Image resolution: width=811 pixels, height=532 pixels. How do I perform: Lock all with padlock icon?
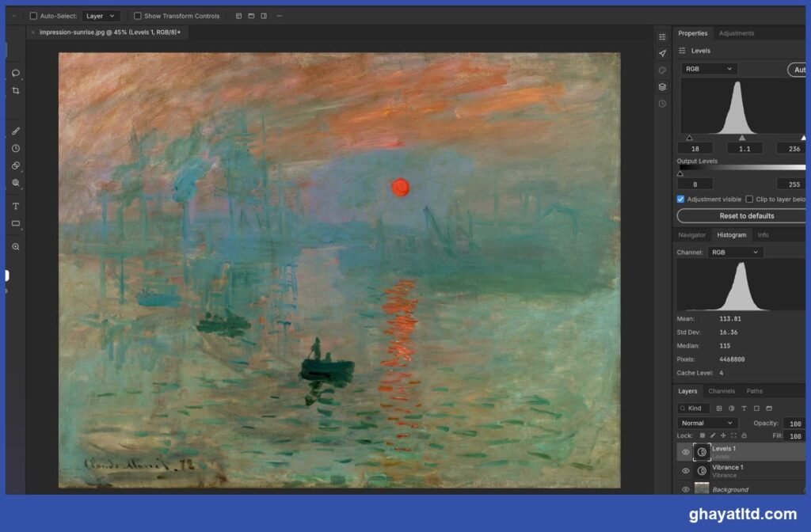pyautogui.click(x=744, y=435)
